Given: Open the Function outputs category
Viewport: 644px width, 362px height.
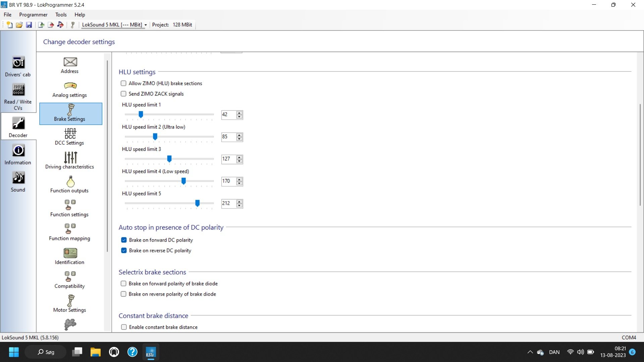Looking at the screenshot, I should click(x=70, y=184).
